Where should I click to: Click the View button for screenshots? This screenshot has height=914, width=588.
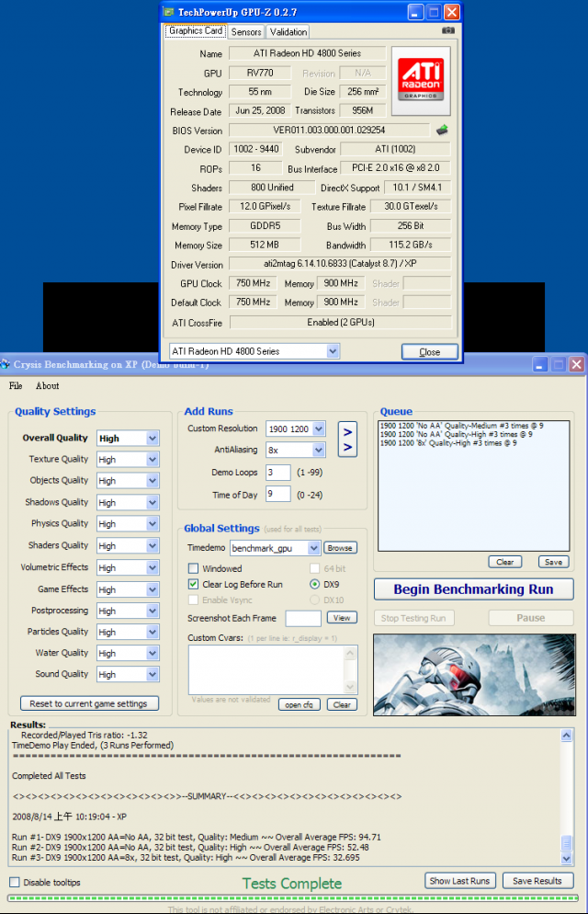342,618
